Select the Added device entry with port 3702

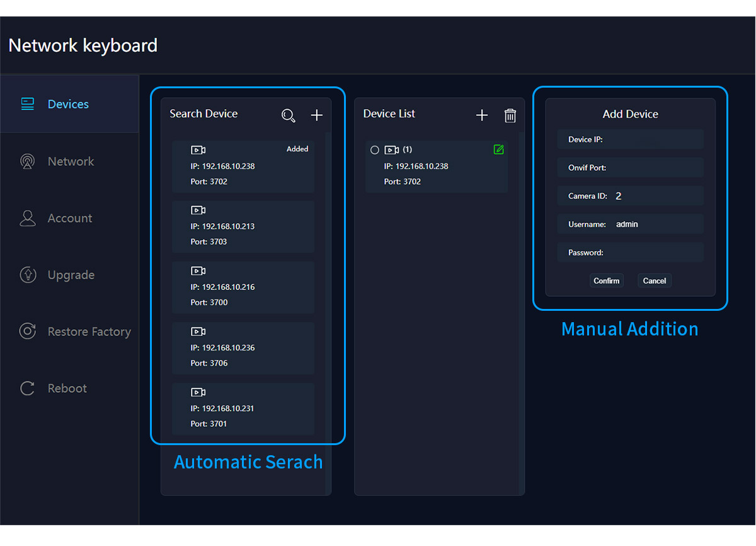(243, 166)
